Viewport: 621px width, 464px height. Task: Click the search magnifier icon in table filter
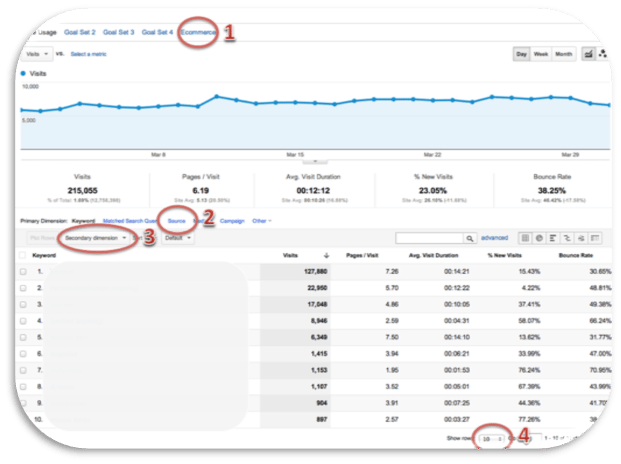[472, 238]
